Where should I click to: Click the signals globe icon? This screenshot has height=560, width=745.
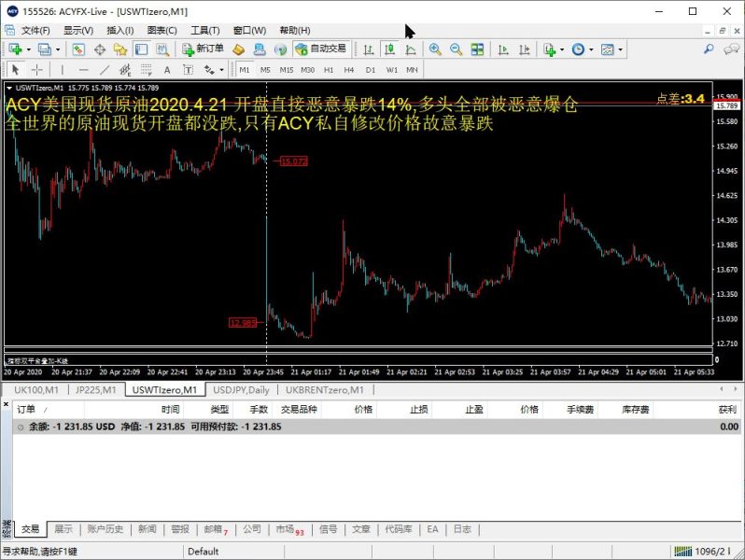tap(281, 49)
